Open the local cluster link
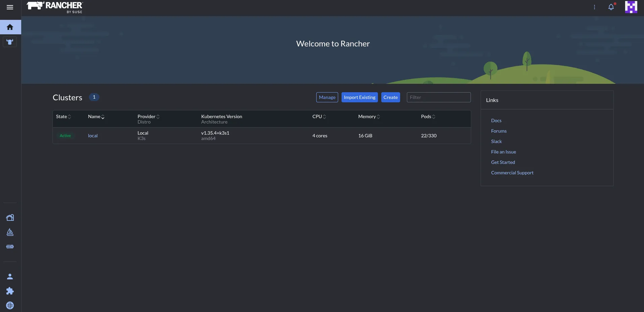 click(x=93, y=136)
